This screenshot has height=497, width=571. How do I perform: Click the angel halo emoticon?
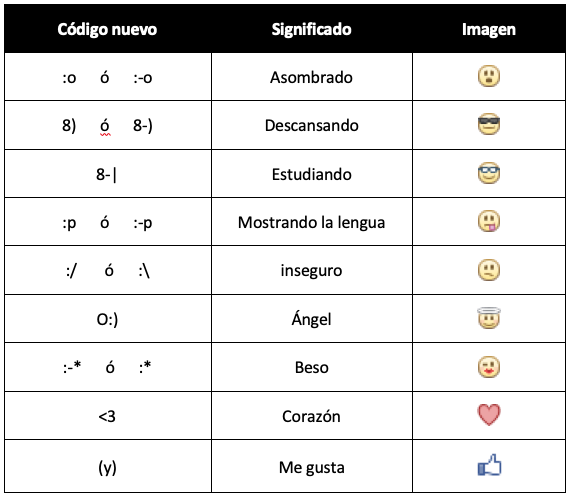489,318
